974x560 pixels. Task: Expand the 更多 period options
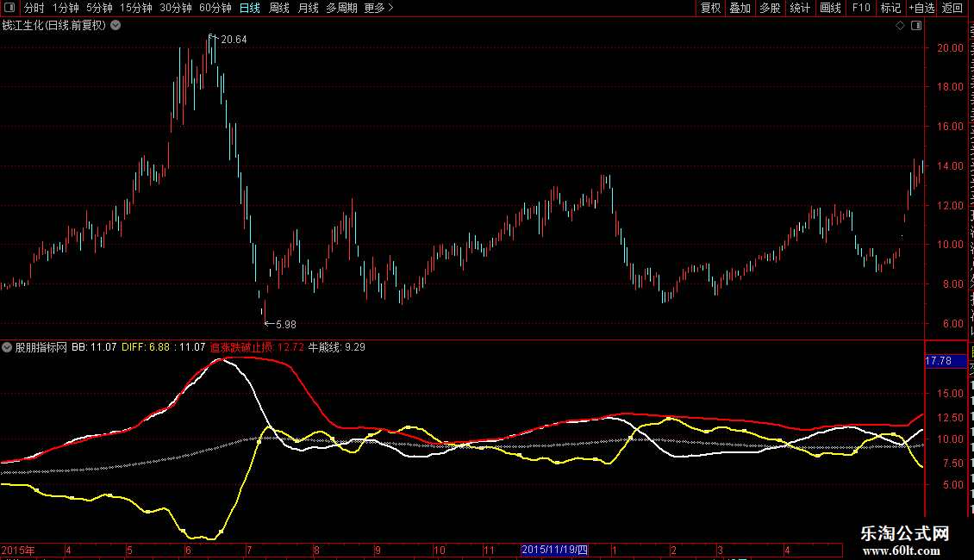pos(379,8)
